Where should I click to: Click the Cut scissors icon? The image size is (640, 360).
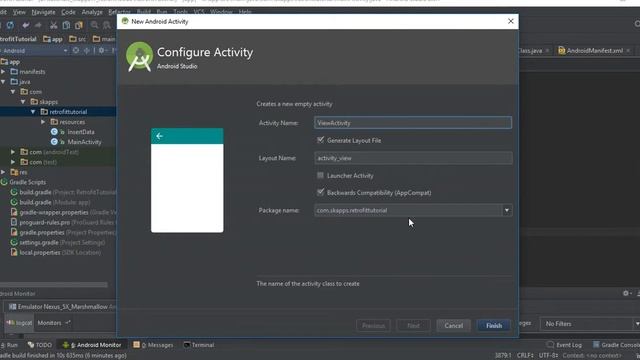click(x=53, y=25)
